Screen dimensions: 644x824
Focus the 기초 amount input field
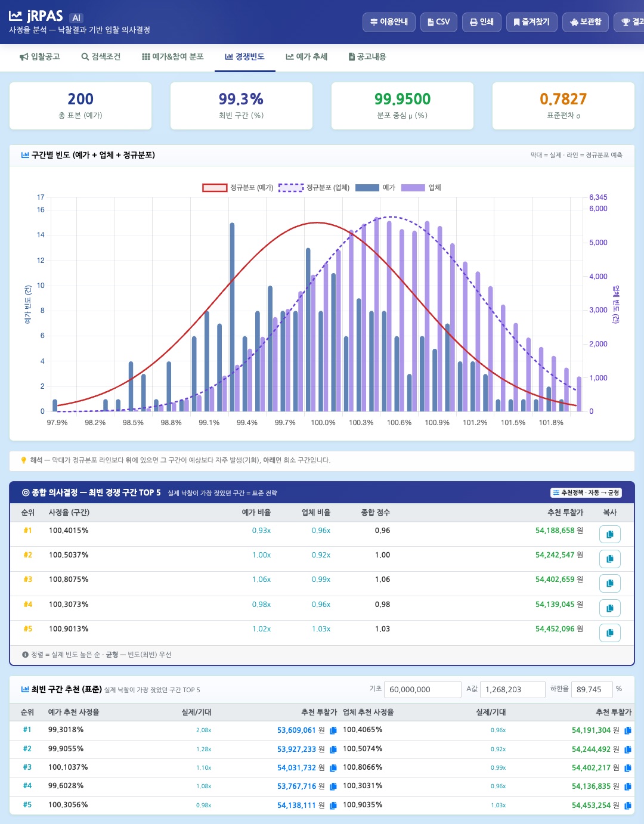coord(423,689)
